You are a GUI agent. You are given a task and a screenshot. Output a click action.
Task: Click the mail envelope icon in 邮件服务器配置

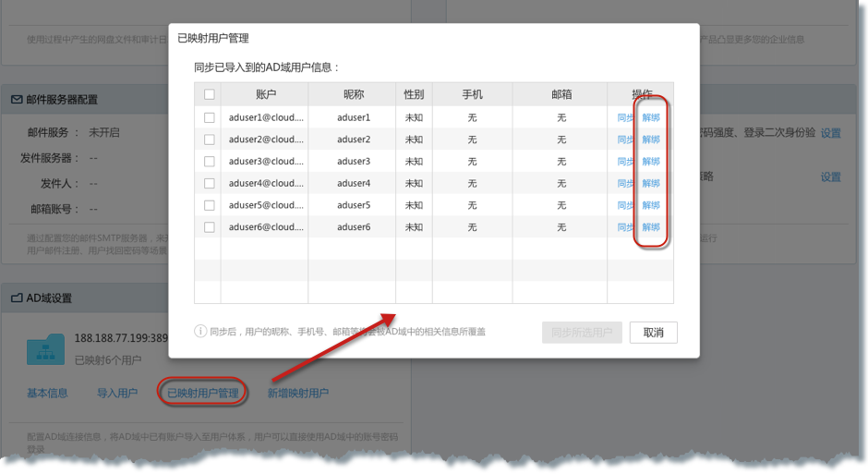(x=17, y=100)
